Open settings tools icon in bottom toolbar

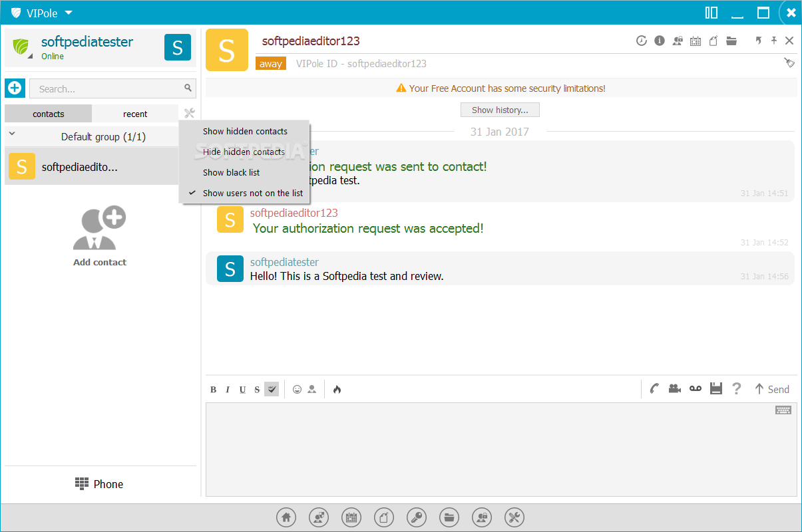[514, 517]
